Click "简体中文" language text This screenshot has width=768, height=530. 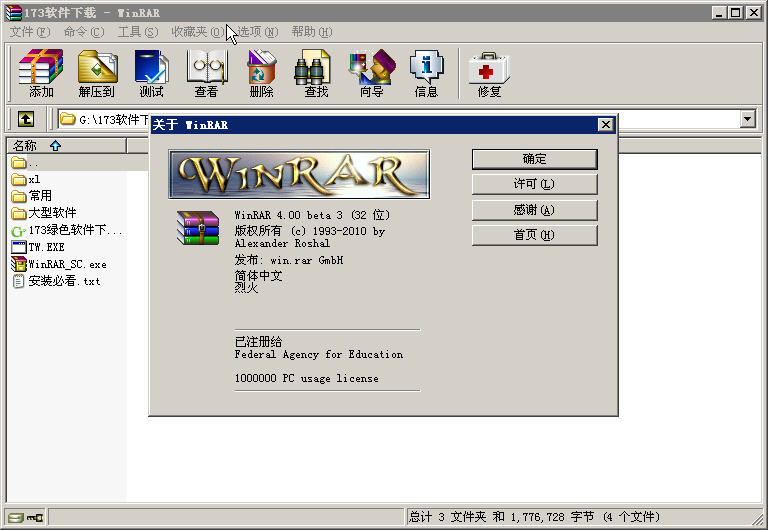(x=258, y=276)
